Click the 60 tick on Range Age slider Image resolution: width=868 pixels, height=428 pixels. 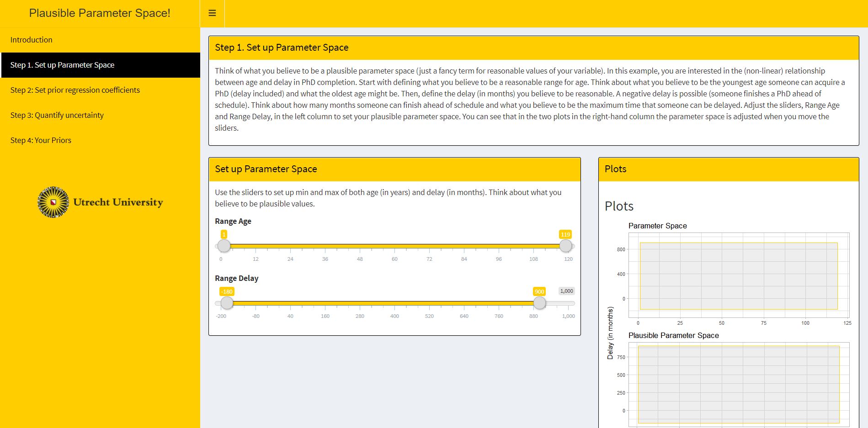coord(394,259)
